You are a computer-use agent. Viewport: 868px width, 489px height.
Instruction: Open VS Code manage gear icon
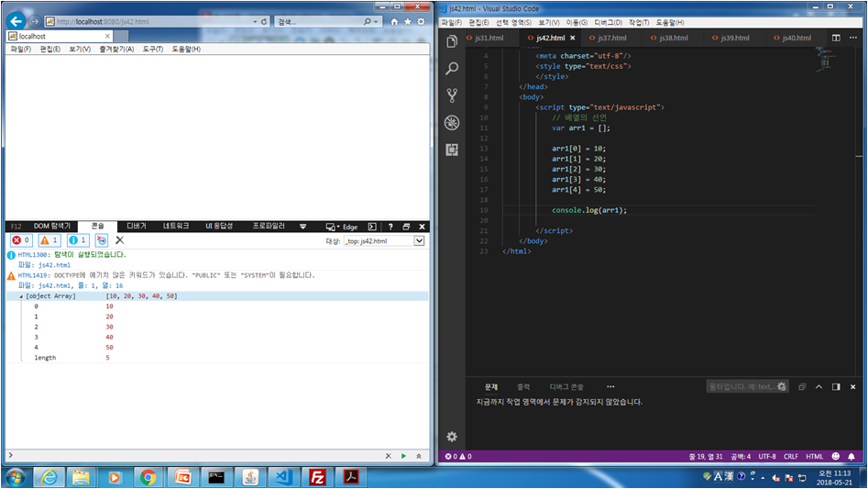tap(452, 437)
